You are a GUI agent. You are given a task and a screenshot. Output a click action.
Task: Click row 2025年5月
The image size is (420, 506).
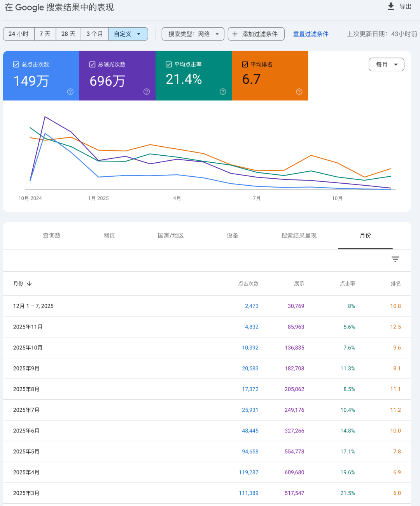(x=207, y=452)
